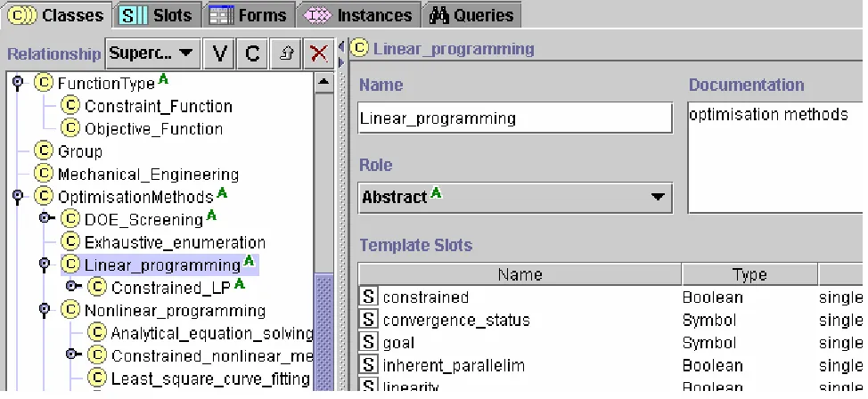Select the Exhaustive_enumeration class
The image size is (868, 399).
[175, 242]
